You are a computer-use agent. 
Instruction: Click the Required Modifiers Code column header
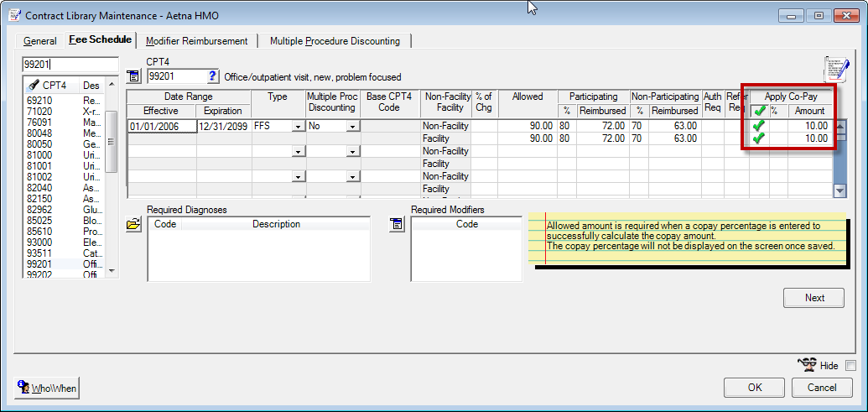pyautogui.click(x=466, y=224)
